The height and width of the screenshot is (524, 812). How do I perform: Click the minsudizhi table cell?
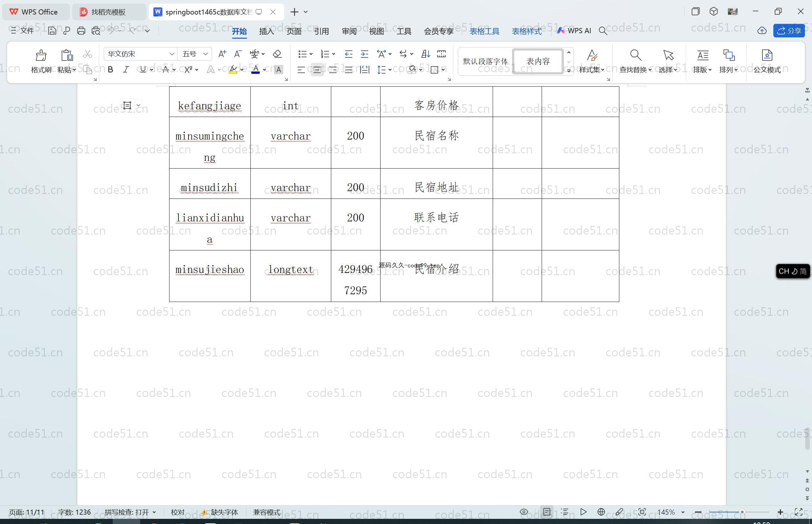pyautogui.click(x=209, y=184)
